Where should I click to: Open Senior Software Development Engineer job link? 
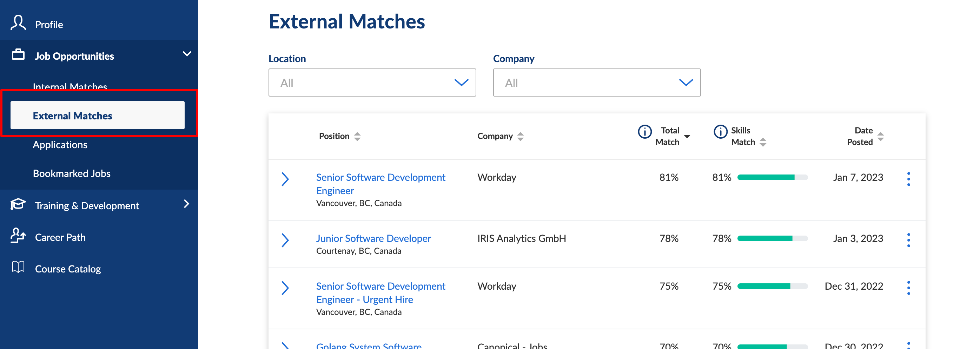380,184
